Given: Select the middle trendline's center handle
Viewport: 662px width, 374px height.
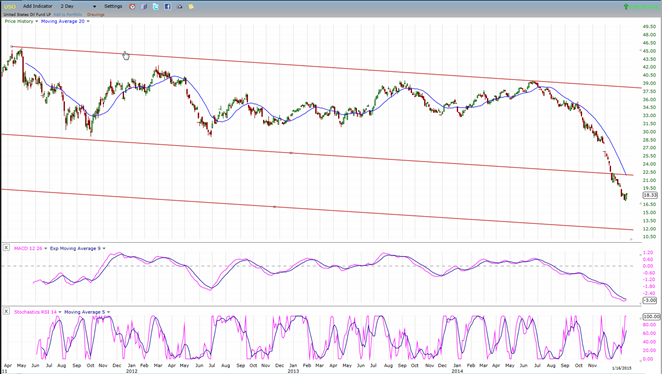Looking at the screenshot, I should click(291, 153).
